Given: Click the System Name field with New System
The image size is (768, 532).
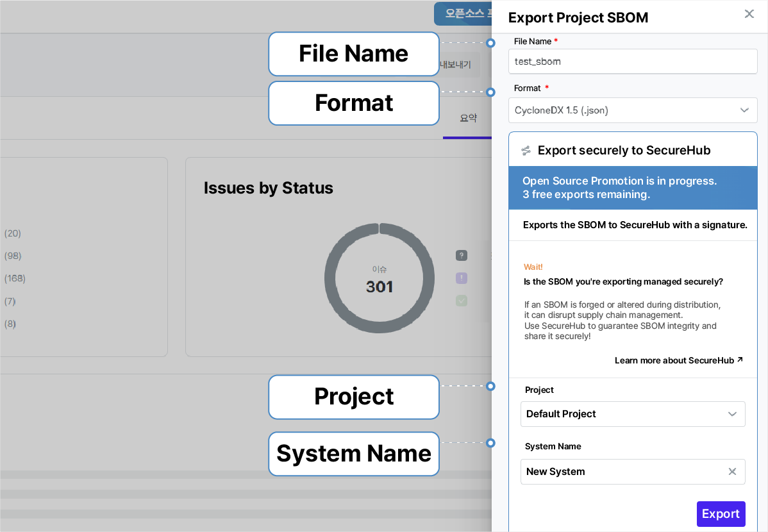Looking at the screenshot, I should point(633,472).
